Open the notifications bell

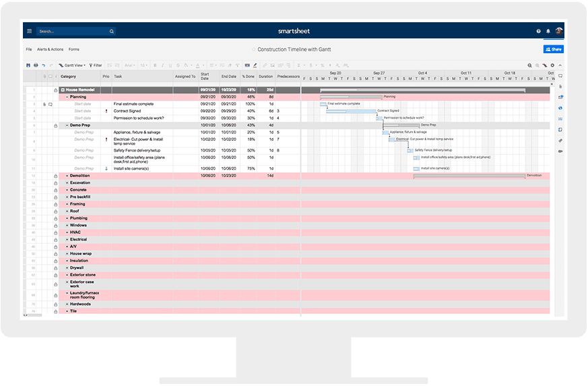(548, 31)
